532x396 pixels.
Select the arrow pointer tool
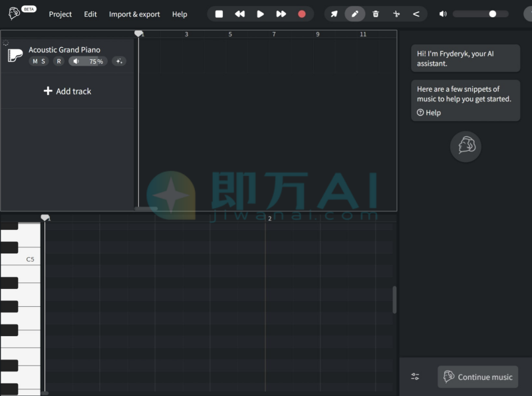(x=334, y=14)
